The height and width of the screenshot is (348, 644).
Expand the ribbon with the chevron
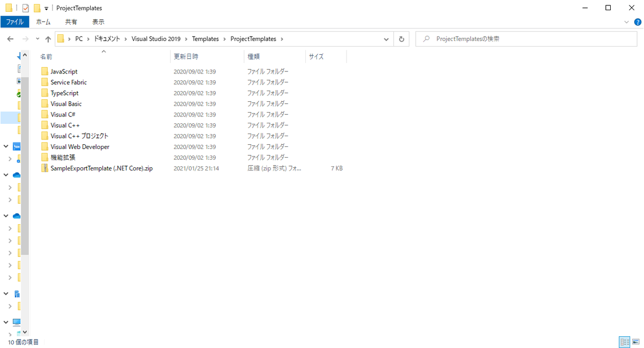coord(626,22)
